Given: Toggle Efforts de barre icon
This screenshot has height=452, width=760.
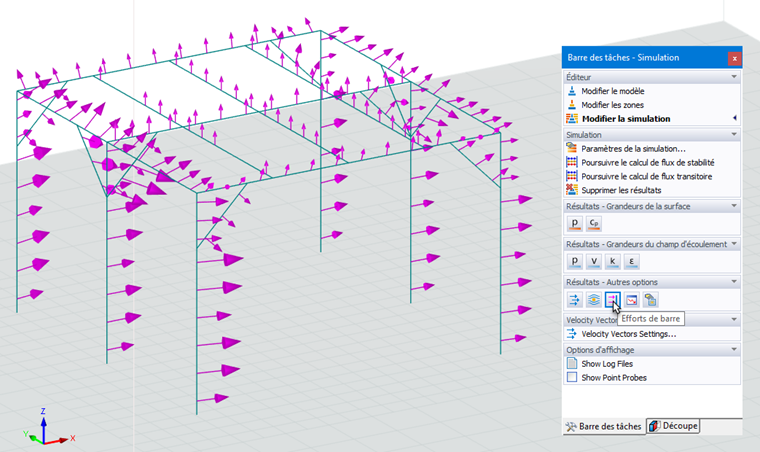Looking at the screenshot, I should (613, 300).
